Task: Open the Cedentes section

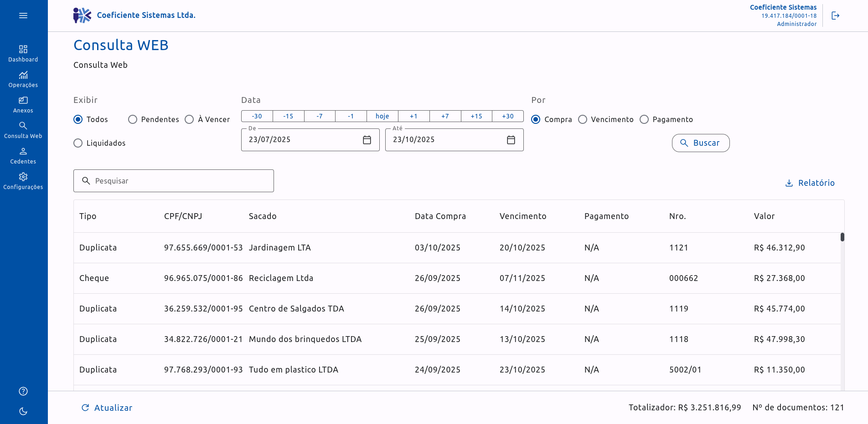Action: (23, 155)
